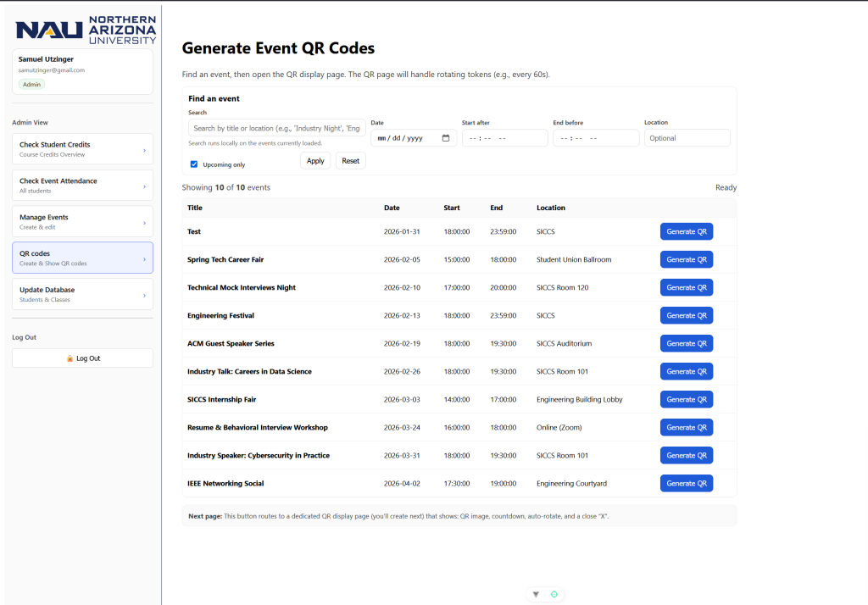This screenshot has height=605, width=868.
Task: Log out using the Log Out button
Action: pyautogui.click(x=82, y=358)
